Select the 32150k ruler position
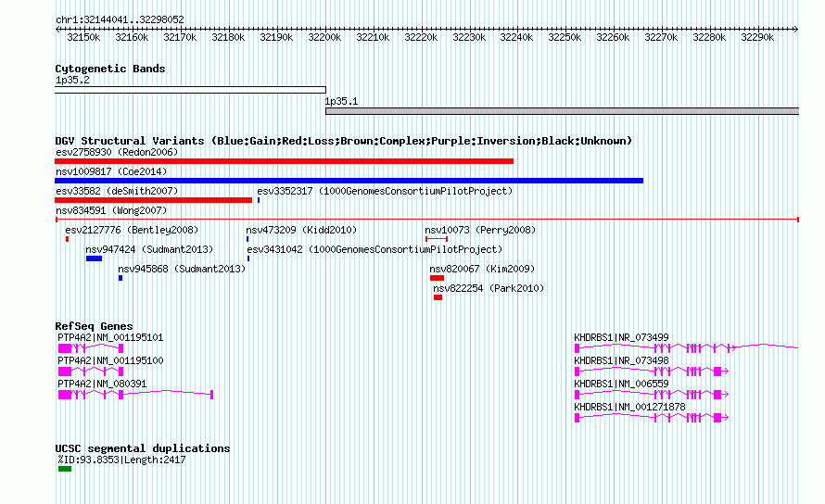 coord(83,37)
